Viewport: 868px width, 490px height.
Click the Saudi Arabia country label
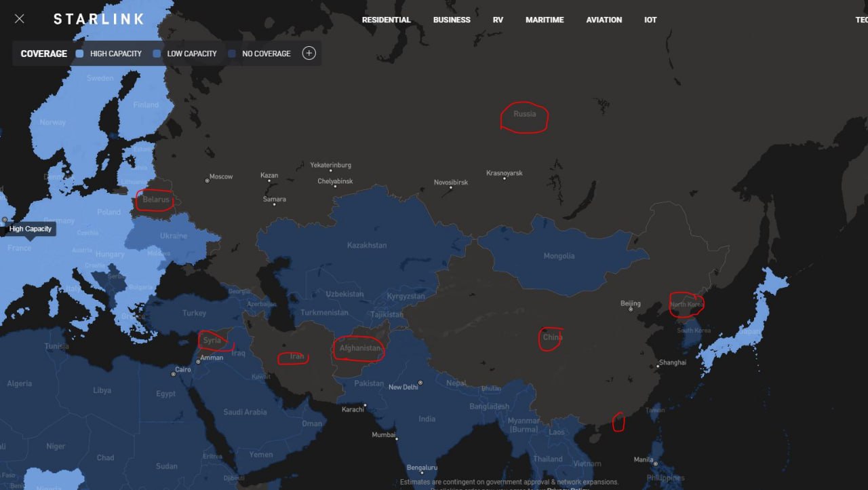(x=245, y=412)
